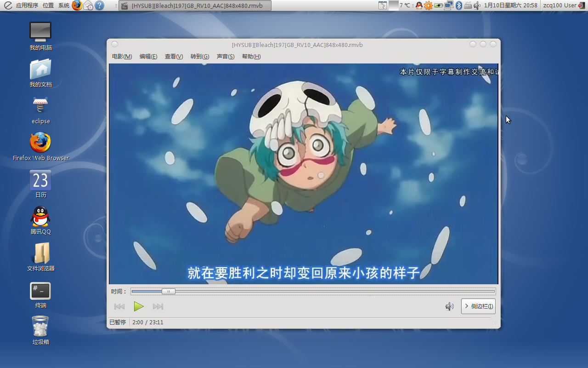This screenshot has width=588, height=368.
Task: Click the mail launcher in top panel
Action: pos(88,6)
